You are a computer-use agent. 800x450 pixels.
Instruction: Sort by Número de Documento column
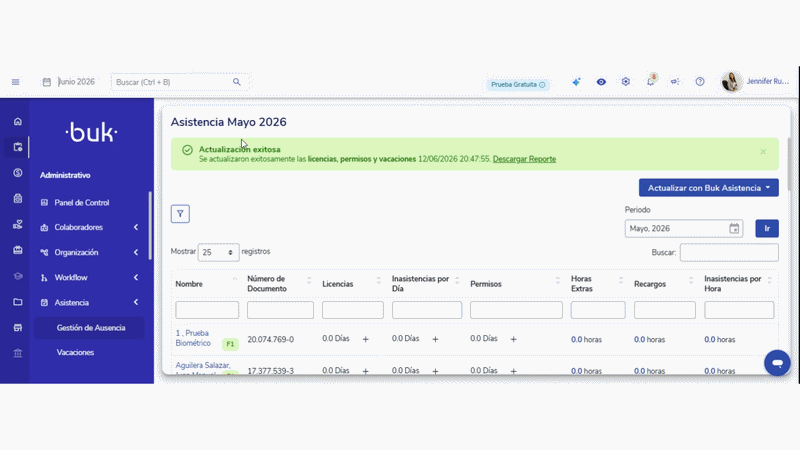pos(279,284)
